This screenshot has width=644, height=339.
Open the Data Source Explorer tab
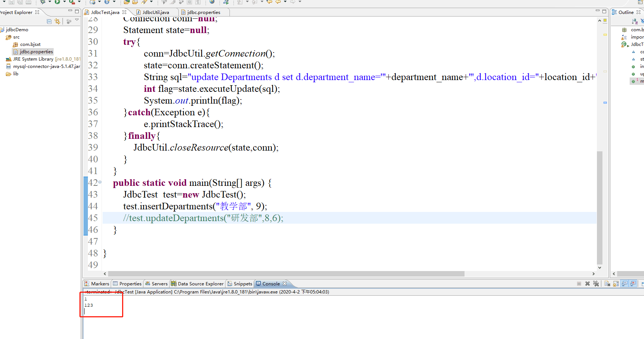197,284
